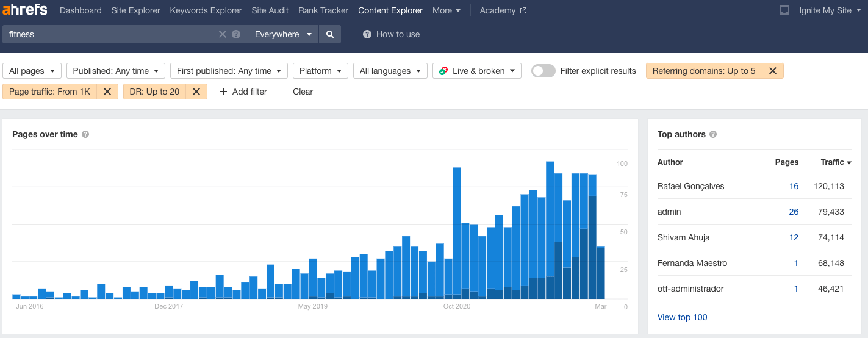Image resolution: width=868 pixels, height=338 pixels.
Task: Click Top authors help icon
Action: 713,134
